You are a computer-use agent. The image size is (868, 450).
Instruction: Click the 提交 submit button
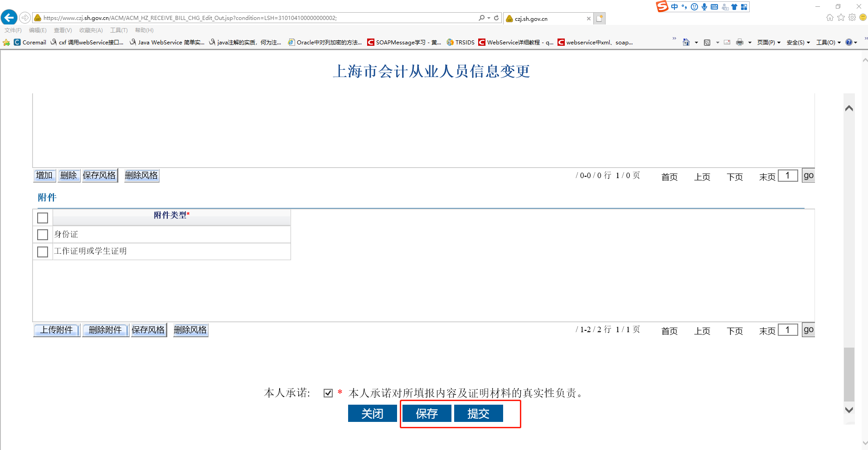tap(478, 413)
